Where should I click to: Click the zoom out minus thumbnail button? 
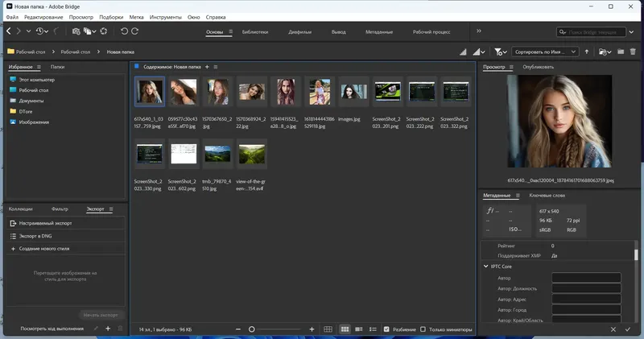point(238,329)
